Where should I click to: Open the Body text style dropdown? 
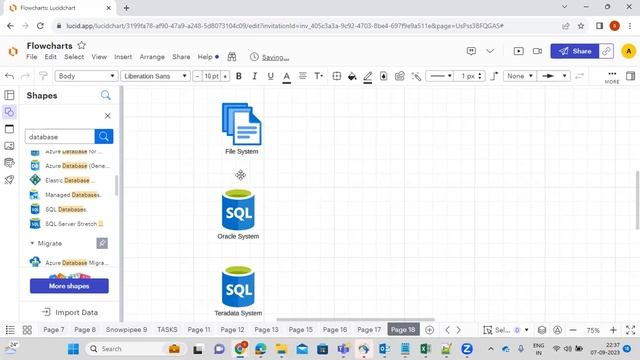[86, 76]
